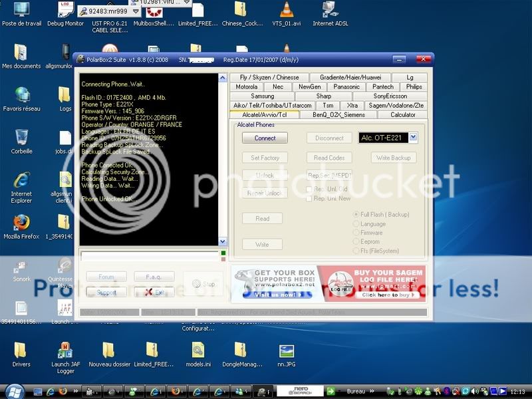Open the nn.JPG image file icon
532x399 pixels.
(x=287, y=354)
